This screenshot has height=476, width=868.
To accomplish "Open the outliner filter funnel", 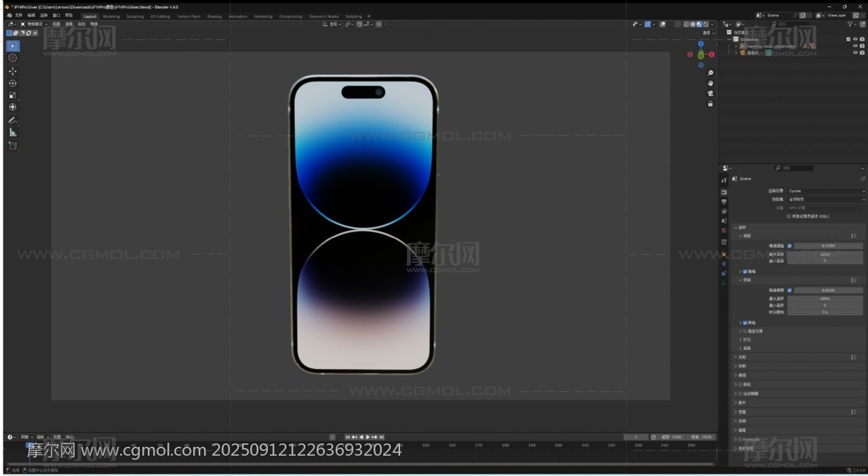I will pos(850,24).
